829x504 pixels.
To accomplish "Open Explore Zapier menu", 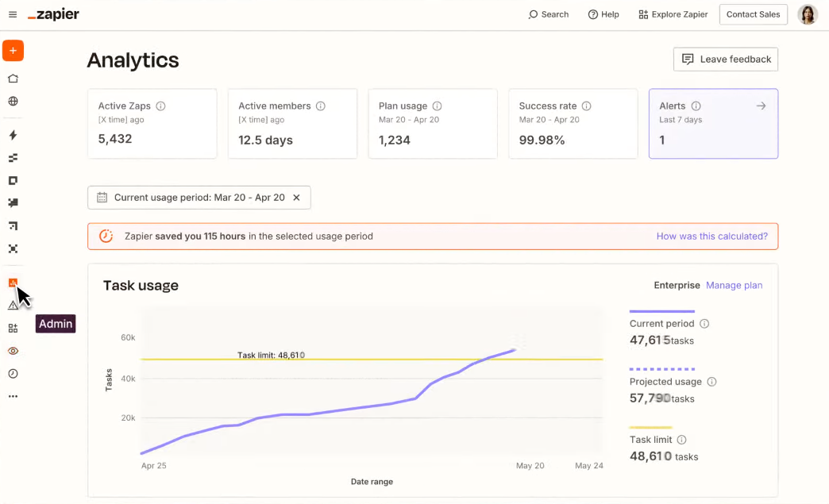I will coord(673,14).
